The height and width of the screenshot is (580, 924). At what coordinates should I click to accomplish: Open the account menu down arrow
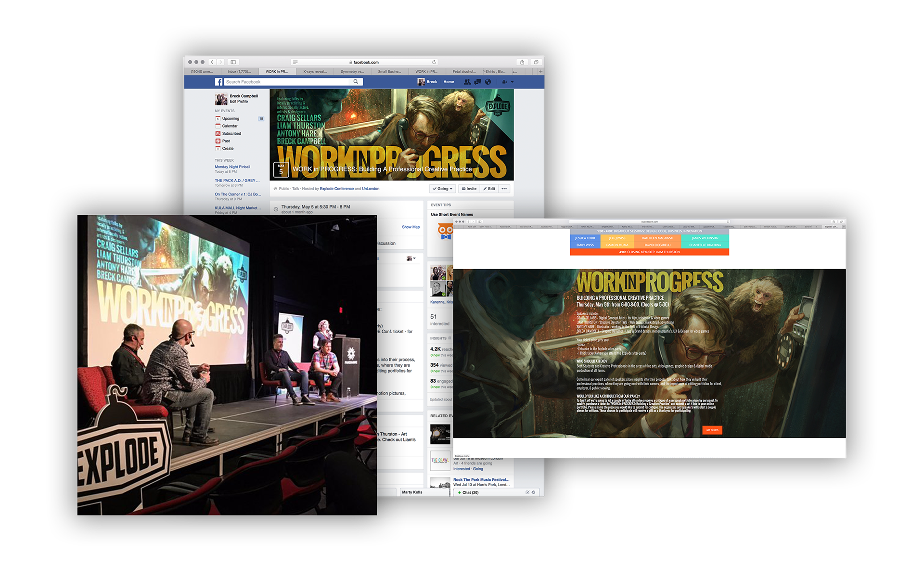tap(512, 82)
